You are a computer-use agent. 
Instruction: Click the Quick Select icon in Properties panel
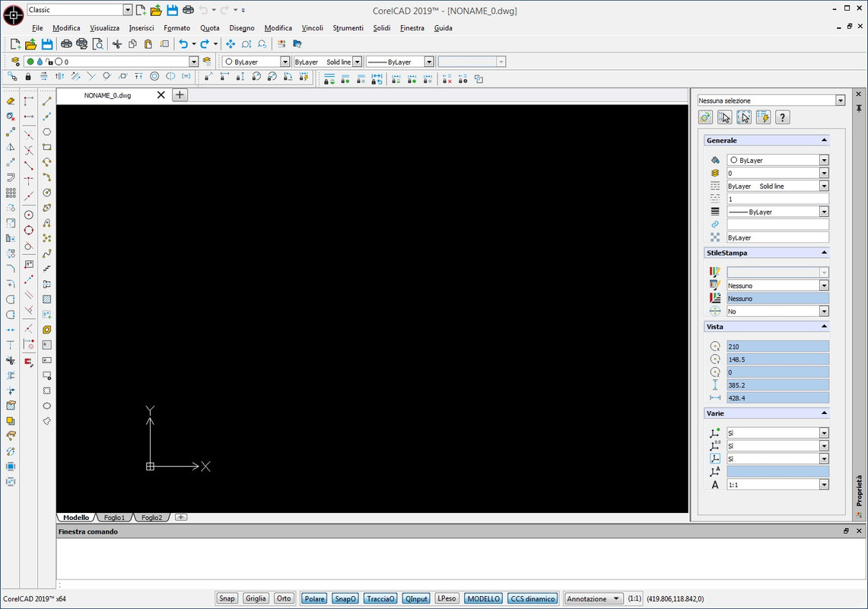click(763, 117)
